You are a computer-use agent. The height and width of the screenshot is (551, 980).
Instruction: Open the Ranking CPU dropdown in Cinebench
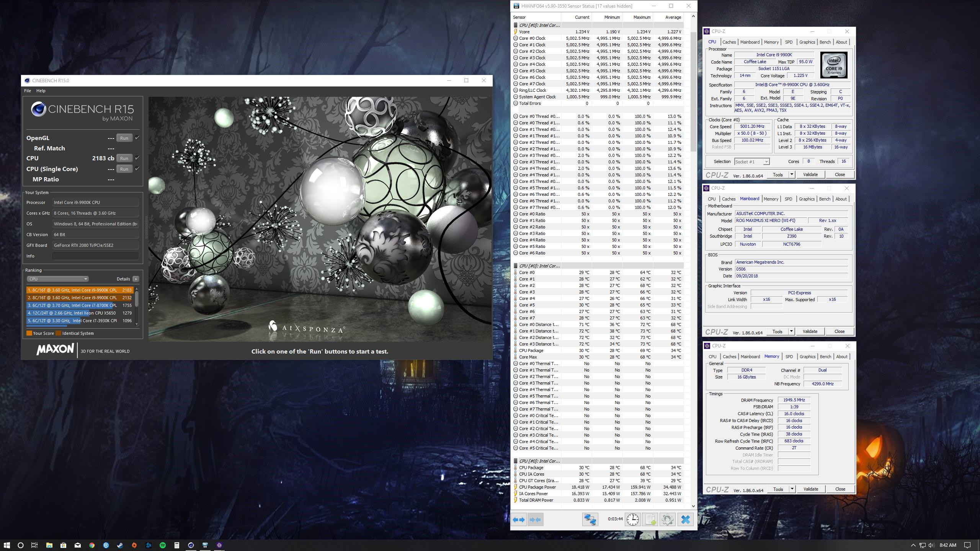coord(57,279)
